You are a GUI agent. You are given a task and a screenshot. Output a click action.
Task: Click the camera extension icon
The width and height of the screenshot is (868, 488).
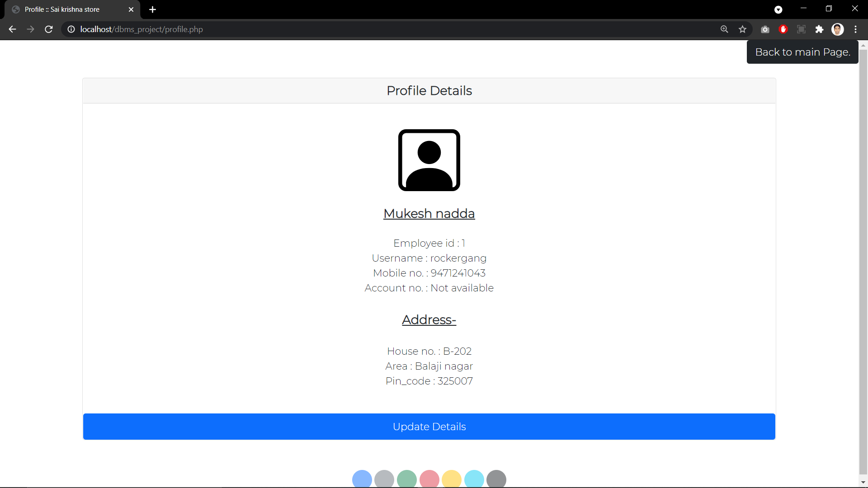click(x=765, y=29)
